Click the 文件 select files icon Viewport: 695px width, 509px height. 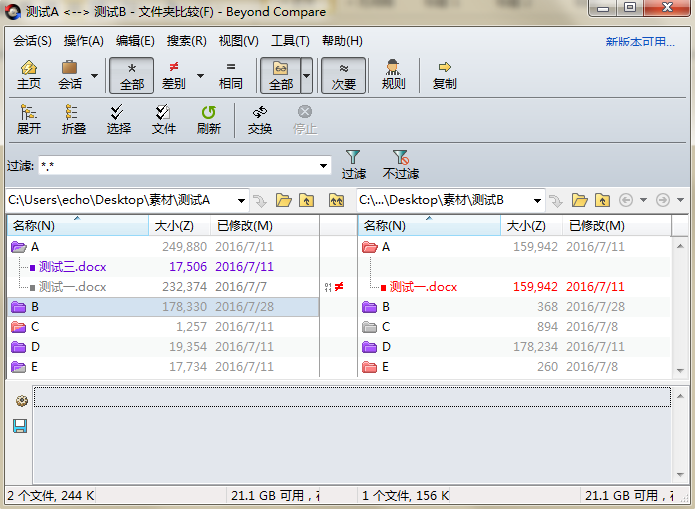[x=164, y=120]
